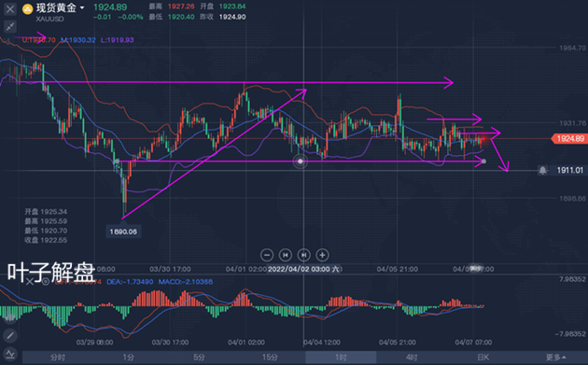
Task: Switch to the 4时 timeframe tab
Action: click(x=412, y=358)
